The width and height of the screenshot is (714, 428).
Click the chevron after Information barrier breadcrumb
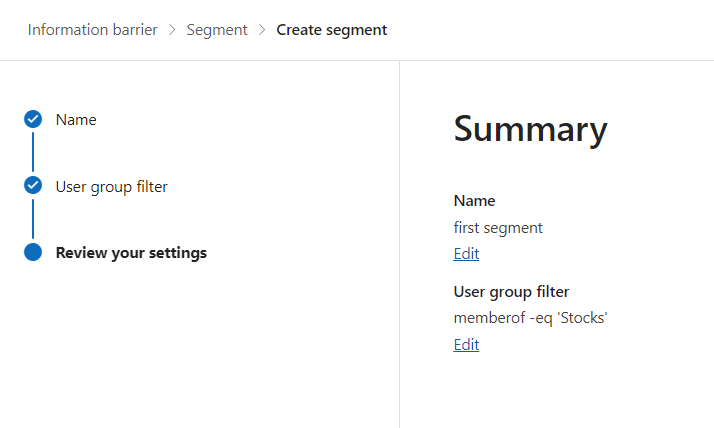(x=172, y=30)
